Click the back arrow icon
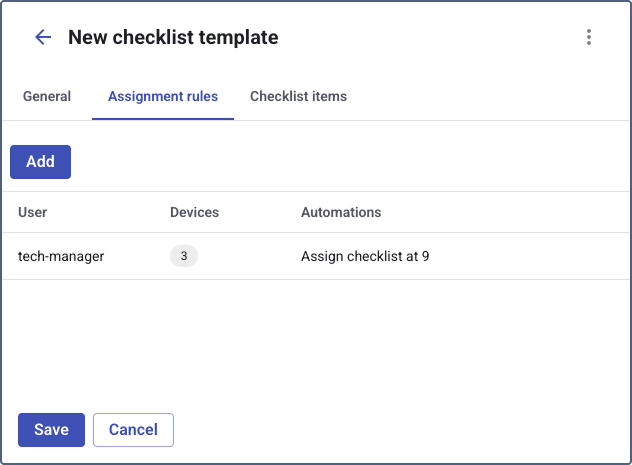This screenshot has width=632, height=465. tap(43, 38)
